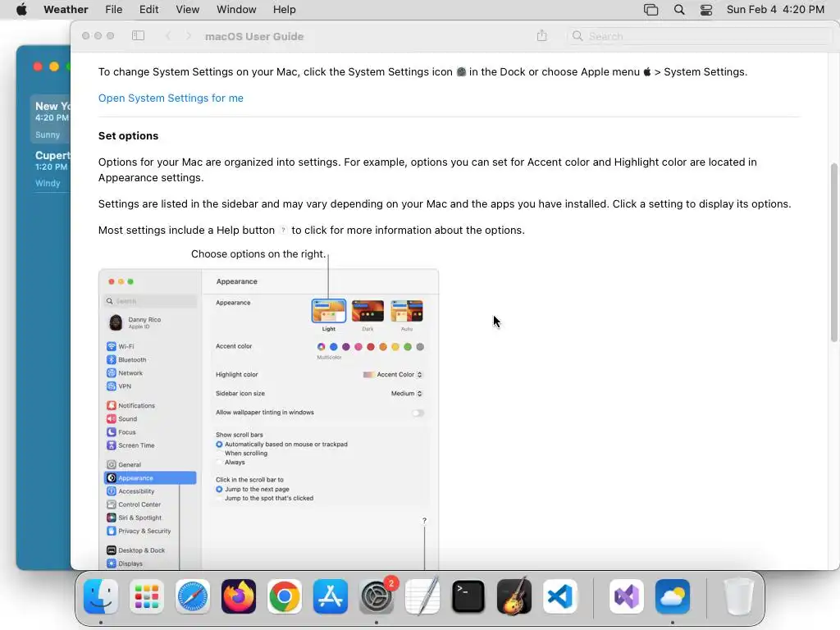Pick the green accent color swatch in the illustration
Screen dimensions: 840x630
[408, 347]
